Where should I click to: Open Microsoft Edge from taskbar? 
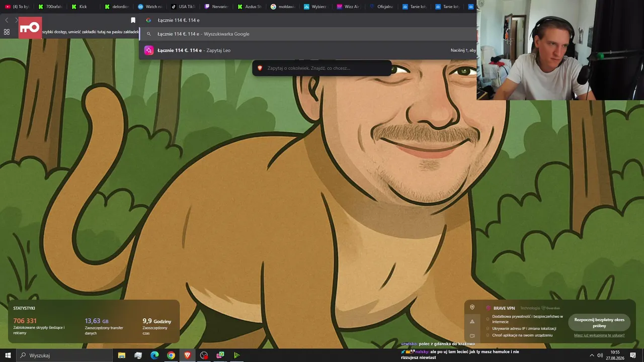click(x=154, y=355)
